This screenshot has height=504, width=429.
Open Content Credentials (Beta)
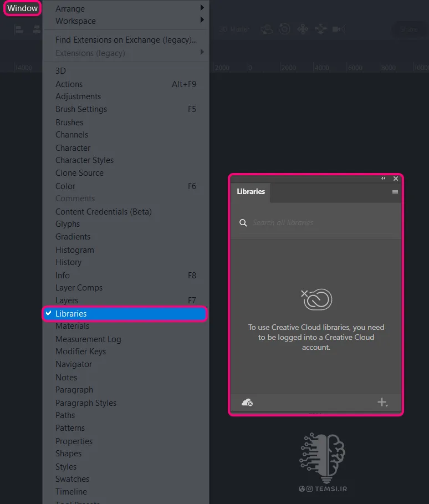[x=126, y=211]
